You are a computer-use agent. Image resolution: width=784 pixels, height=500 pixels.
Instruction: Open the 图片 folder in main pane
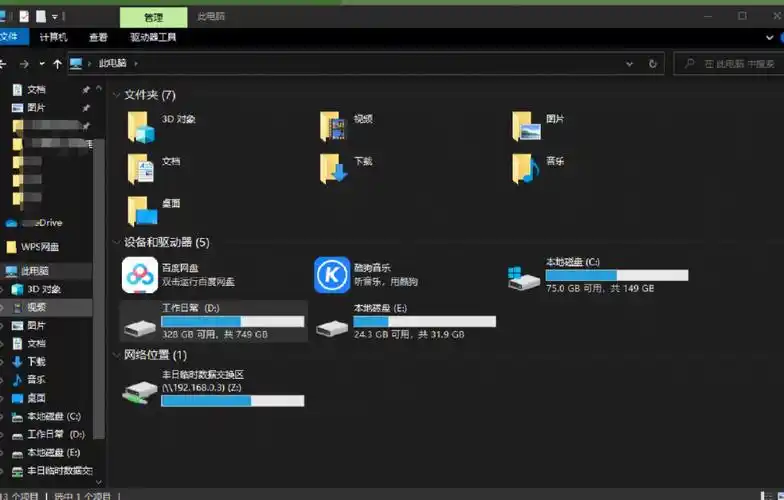point(526,126)
